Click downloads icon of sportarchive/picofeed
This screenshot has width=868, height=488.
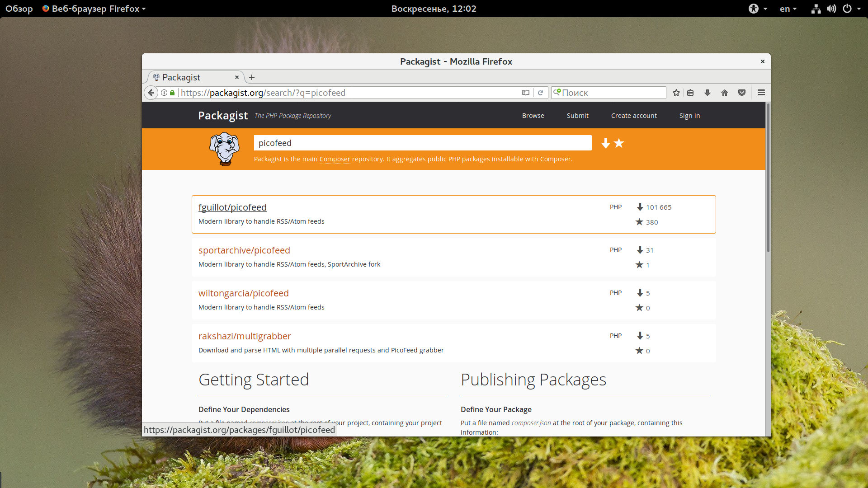click(x=640, y=250)
